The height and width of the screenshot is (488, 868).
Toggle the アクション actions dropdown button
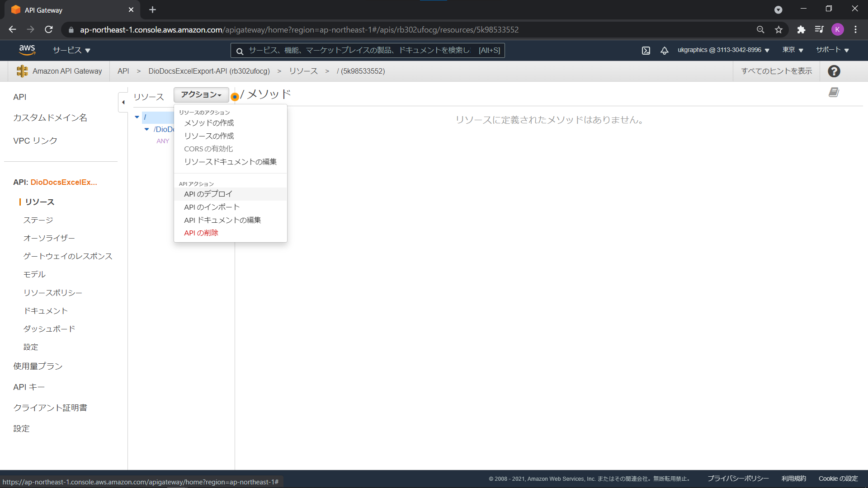[201, 94]
